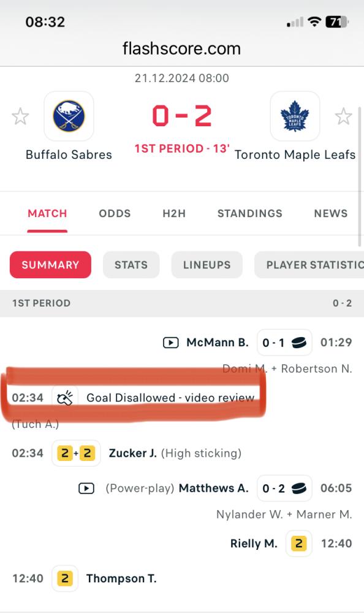Viewport: 364px width, 613px height.
Task: Select the LINEUPS sub-tab button
Action: [207, 265]
